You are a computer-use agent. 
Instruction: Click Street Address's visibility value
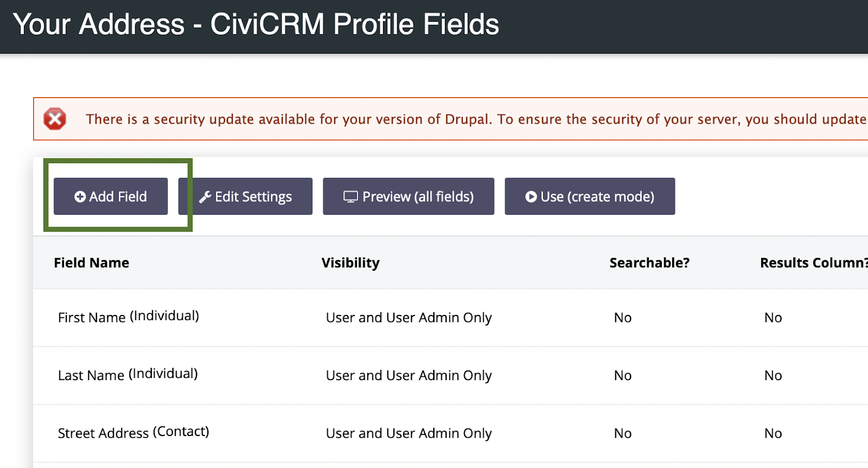[x=409, y=433]
